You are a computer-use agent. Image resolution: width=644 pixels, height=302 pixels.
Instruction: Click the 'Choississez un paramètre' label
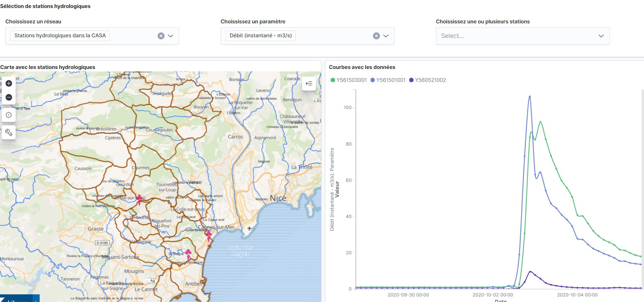(253, 22)
